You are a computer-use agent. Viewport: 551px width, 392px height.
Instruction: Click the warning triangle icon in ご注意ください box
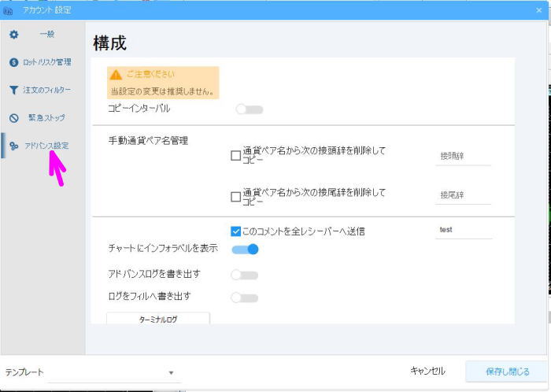116,75
